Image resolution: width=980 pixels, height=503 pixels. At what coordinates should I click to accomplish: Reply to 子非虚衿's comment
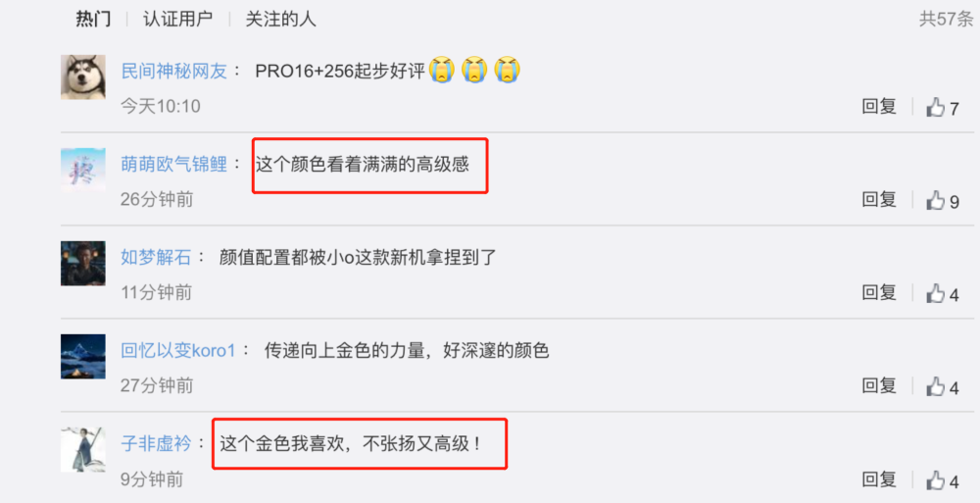pyautogui.click(x=879, y=479)
